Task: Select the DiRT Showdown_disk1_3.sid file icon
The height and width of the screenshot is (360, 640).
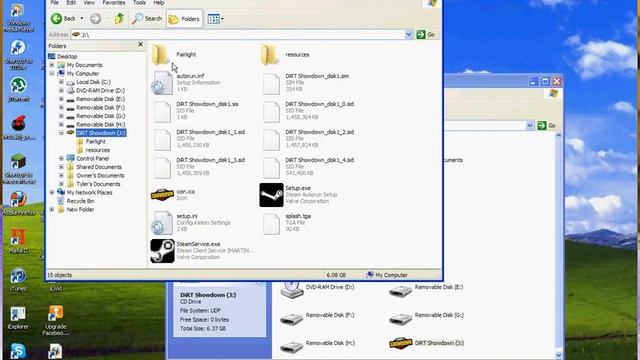Action: click(162, 167)
